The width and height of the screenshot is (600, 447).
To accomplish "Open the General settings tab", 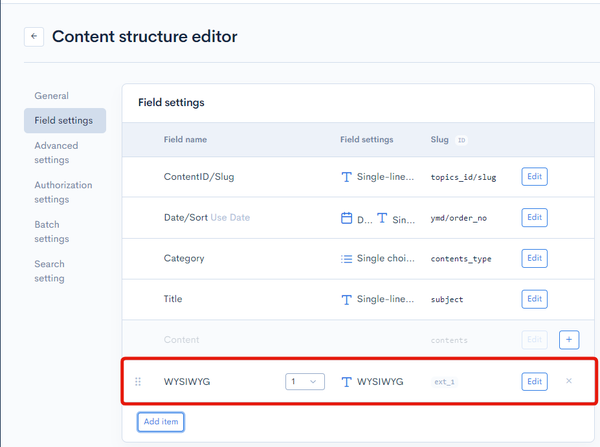I will click(51, 96).
